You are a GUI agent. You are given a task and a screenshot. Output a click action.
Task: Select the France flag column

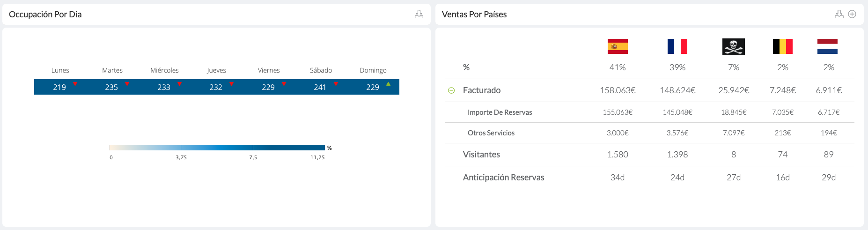click(677, 46)
